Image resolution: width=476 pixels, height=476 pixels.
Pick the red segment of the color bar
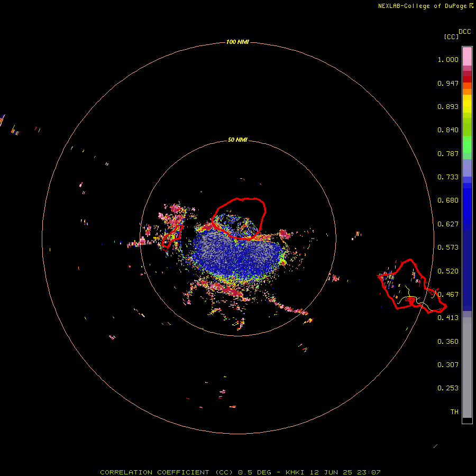click(x=467, y=79)
